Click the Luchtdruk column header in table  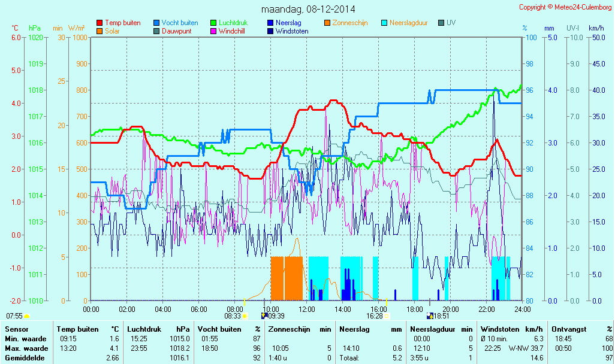[x=144, y=329]
